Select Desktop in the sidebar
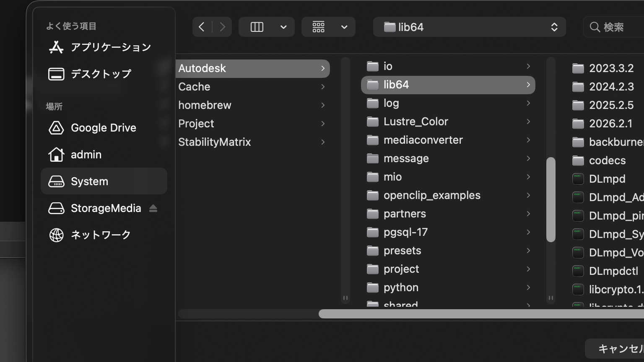 101,74
